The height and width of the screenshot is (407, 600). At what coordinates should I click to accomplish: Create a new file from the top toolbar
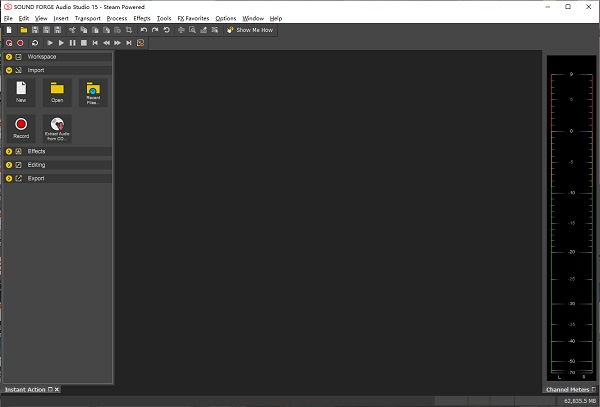pos(9,30)
